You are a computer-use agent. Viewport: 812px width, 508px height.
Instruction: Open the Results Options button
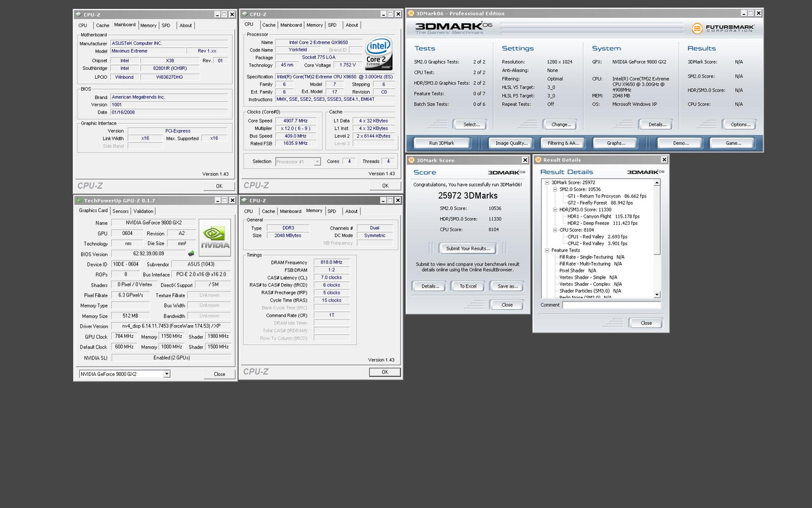(740, 124)
